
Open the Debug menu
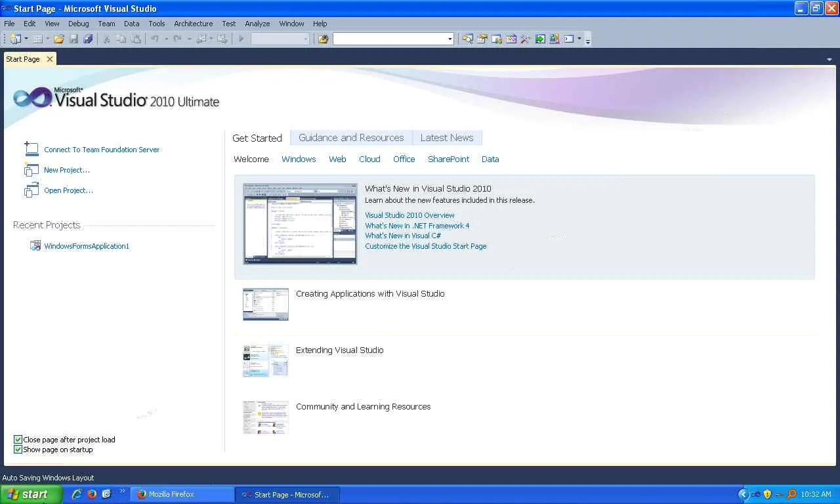click(x=79, y=24)
